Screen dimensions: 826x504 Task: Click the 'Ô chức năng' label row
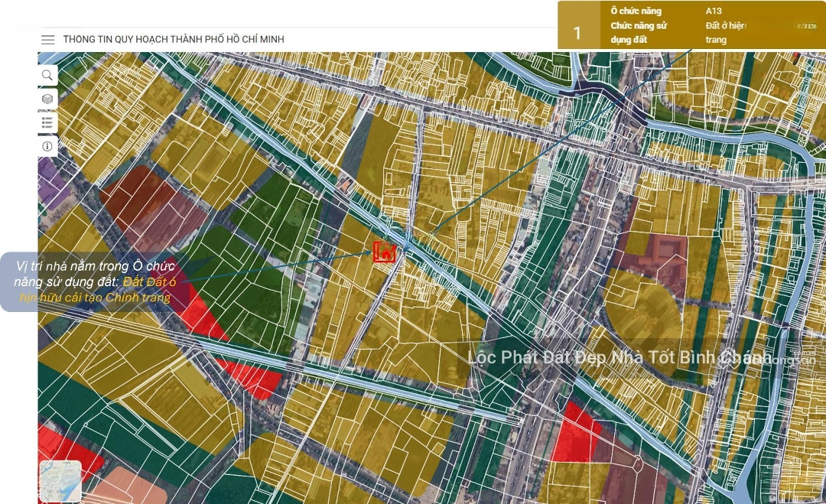(x=635, y=11)
